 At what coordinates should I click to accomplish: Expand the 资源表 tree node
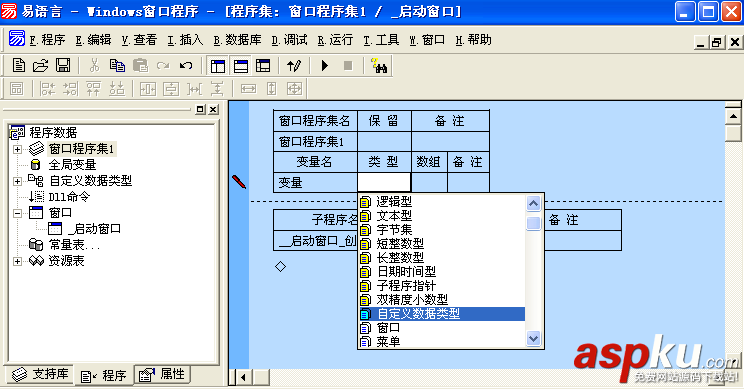click(17, 261)
